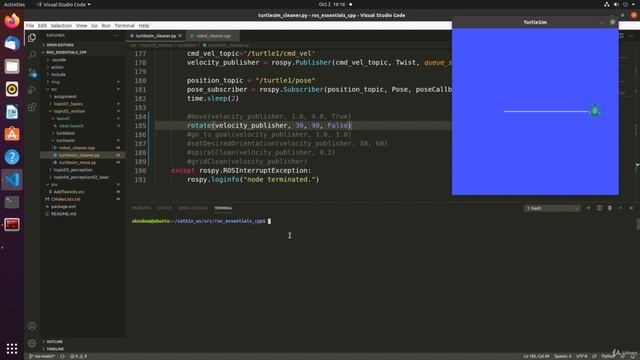Create a new terminal with plus icon

pyautogui.click(x=588, y=208)
